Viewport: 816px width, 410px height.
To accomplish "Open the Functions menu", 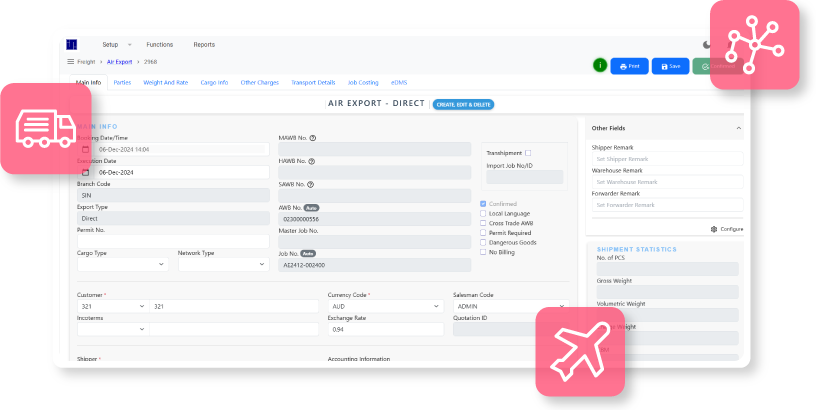I will point(159,45).
